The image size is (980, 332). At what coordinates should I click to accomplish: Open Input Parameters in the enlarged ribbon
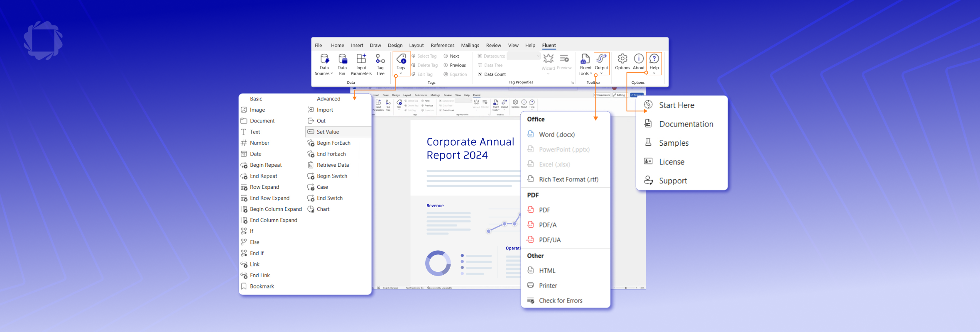[x=361, y=65]
